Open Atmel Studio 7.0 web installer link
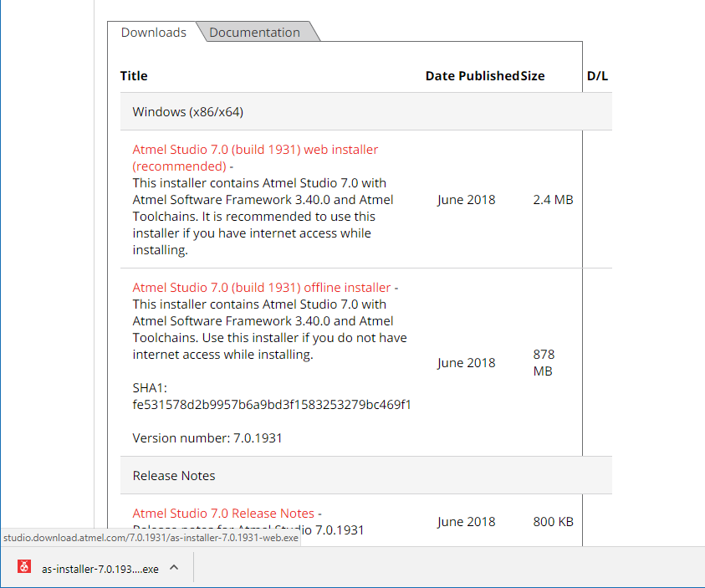This screenshot has height=588, width=705. [255, 158]
